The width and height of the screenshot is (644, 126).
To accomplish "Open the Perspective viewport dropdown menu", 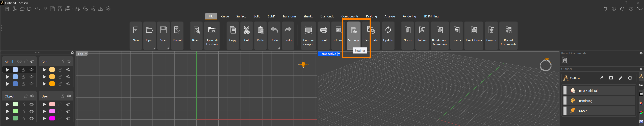I will click(339, 54).
